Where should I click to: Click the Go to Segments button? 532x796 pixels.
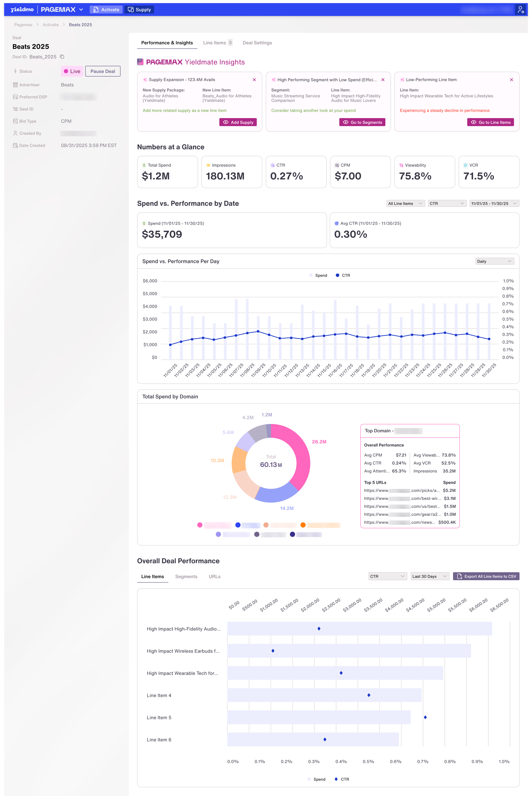pyautogui.click(x=362, y=122)
